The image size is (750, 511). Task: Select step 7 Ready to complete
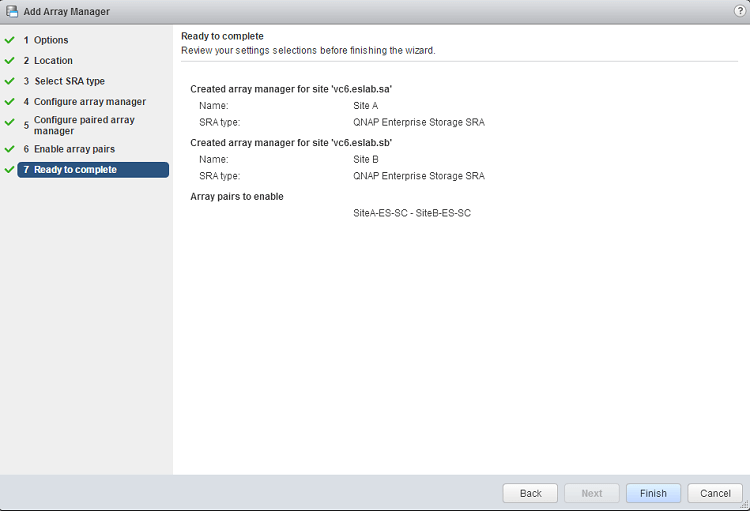coord(75,170)
